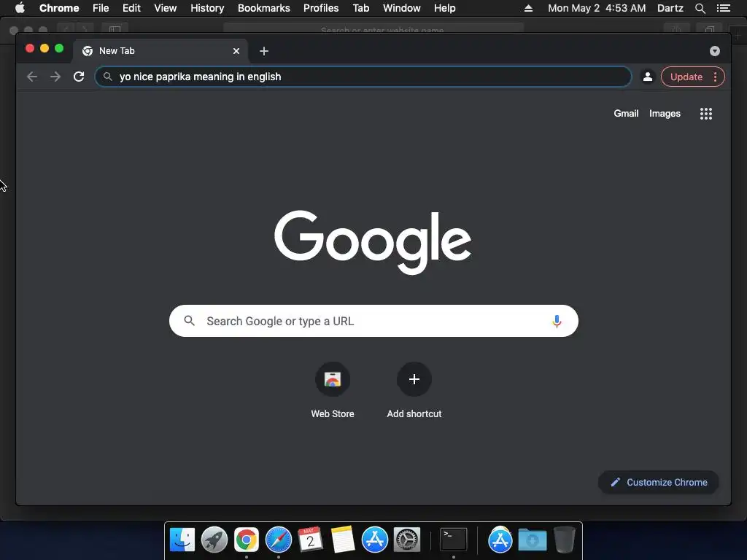Image resolution: width=747 pixels, height=560 pixels.
Task: Expand the tab search dropdown arrow
Action: click(x=715, y=51)
